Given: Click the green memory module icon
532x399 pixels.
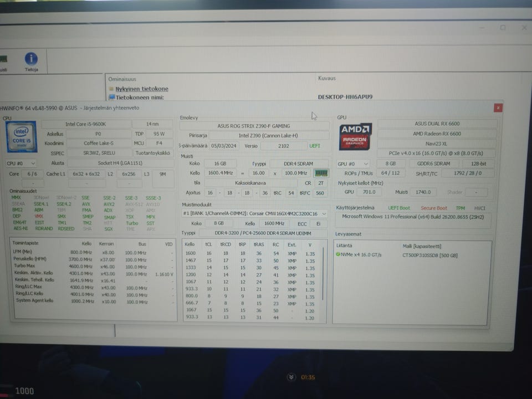Looking at the screenshot, I should [x=321, y=173].
